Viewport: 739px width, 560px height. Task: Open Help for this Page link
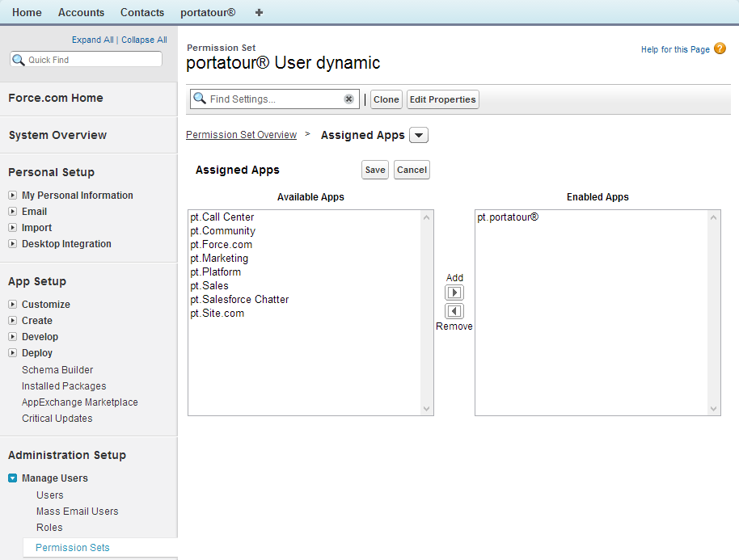pos(675,49)
